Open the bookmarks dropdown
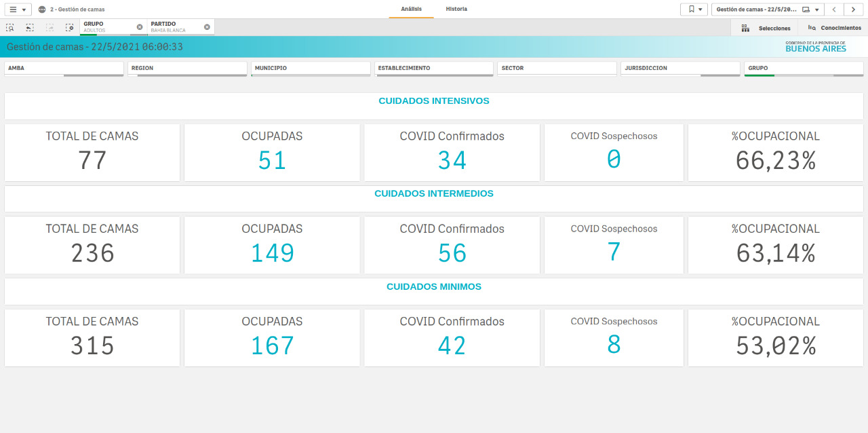 point(694,10)
